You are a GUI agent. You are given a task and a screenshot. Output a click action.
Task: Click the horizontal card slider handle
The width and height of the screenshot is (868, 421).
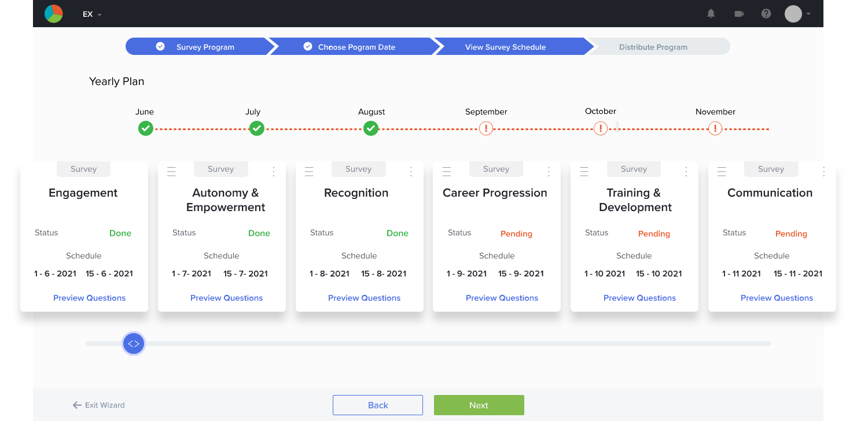[x=134, y=344]
